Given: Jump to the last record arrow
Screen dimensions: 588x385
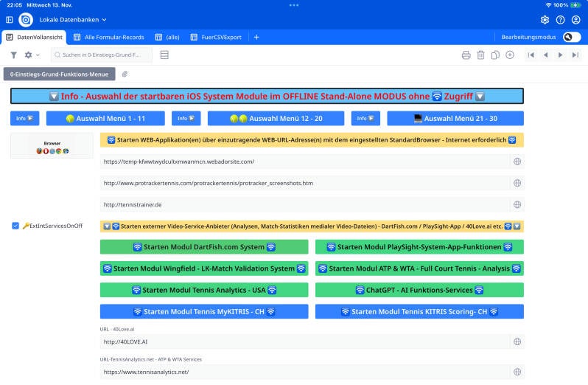Looking at the screenshot, I should (575, 55).
